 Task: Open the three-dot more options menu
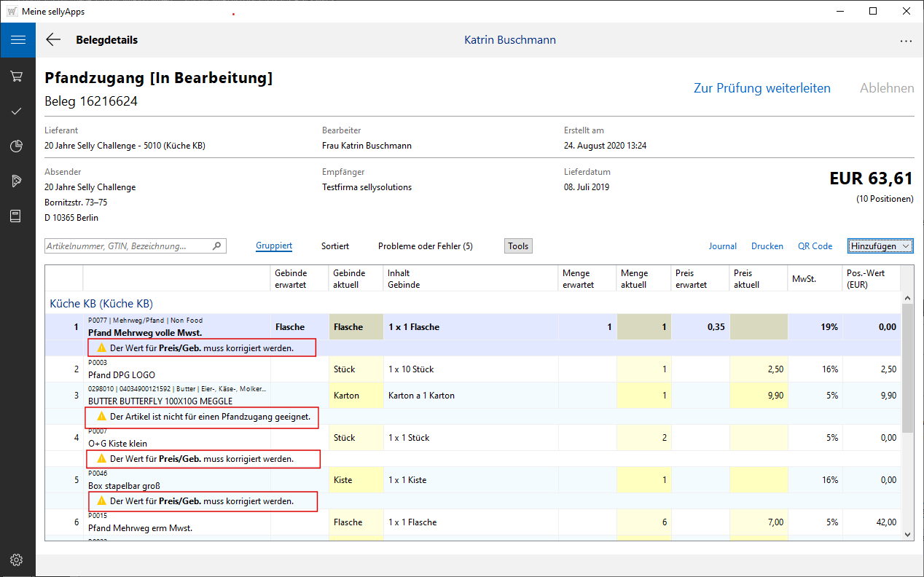pos(906,41)
